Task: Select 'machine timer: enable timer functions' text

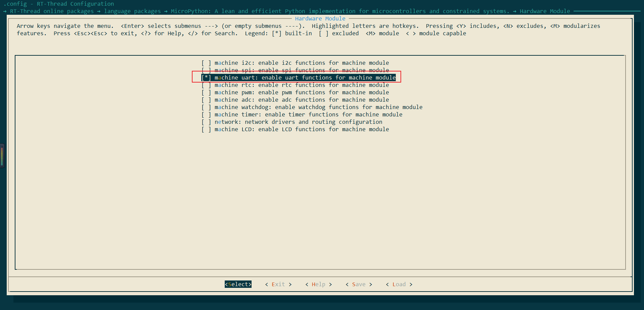Action: (x=277, y=114)
